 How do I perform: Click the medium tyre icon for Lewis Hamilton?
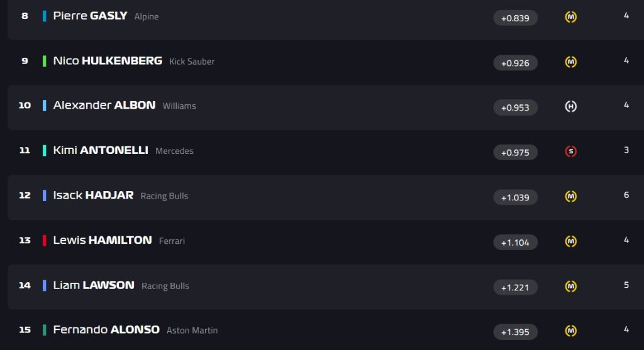[x=570, y=241]
